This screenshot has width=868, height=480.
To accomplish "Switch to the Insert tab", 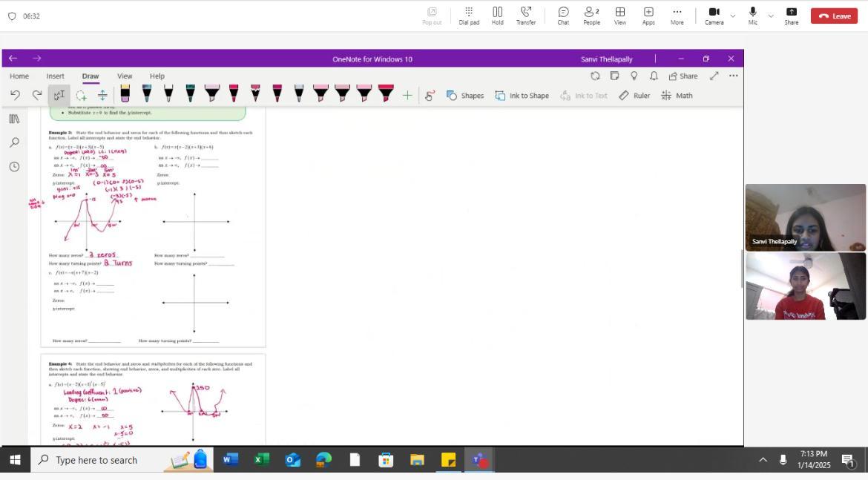I will click(x=55, y=76).
